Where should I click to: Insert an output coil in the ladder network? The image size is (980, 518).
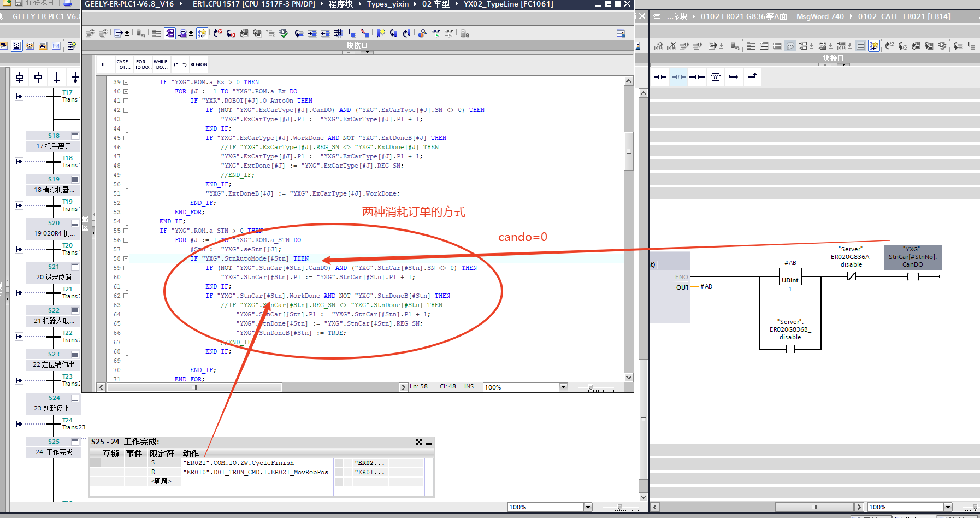(x=697, y=77)
